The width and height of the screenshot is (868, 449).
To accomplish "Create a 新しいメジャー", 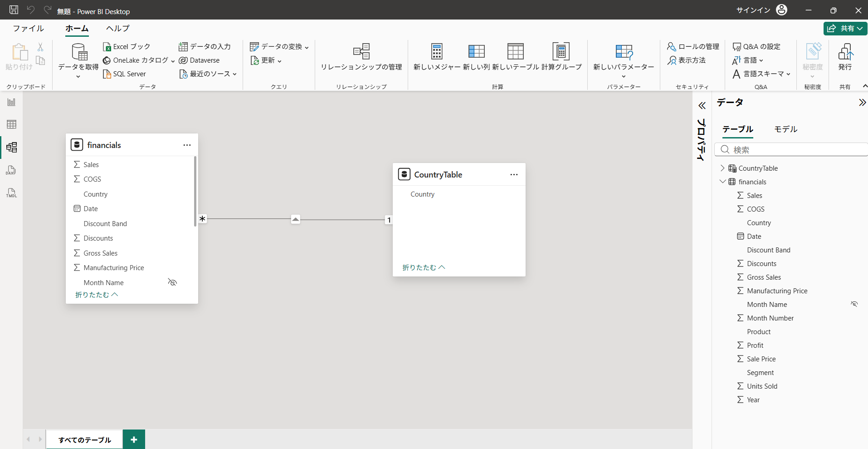I will [437, 58].
